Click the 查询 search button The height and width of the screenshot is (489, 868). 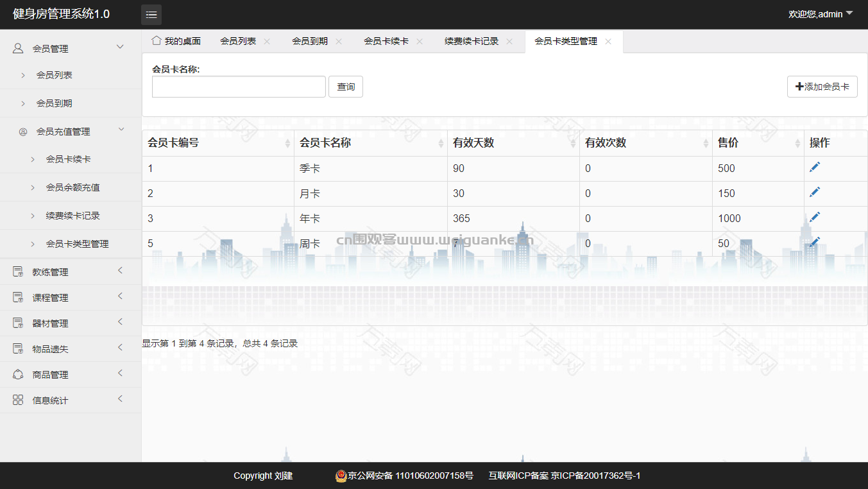point(346,87)
